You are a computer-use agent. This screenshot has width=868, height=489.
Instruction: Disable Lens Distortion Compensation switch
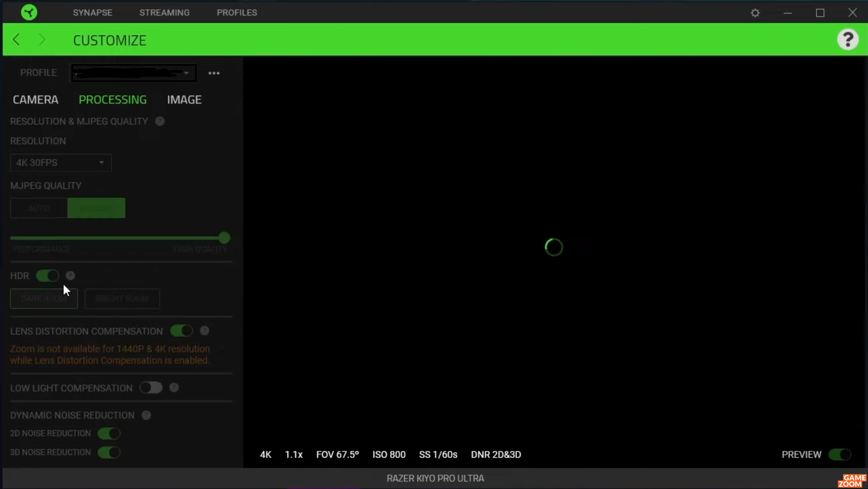[x=182, y=331]
